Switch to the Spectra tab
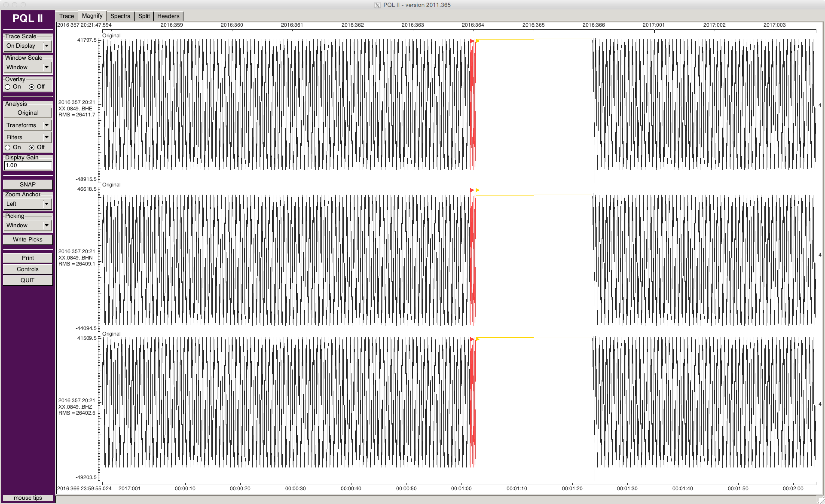This screenshot has width=825, height=504. tap(120, 16)
